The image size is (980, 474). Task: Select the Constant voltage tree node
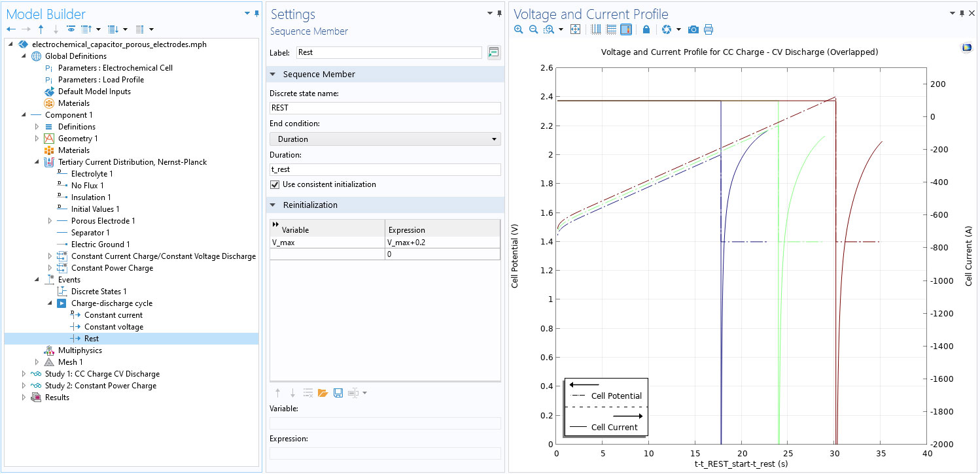coord(113,327)
